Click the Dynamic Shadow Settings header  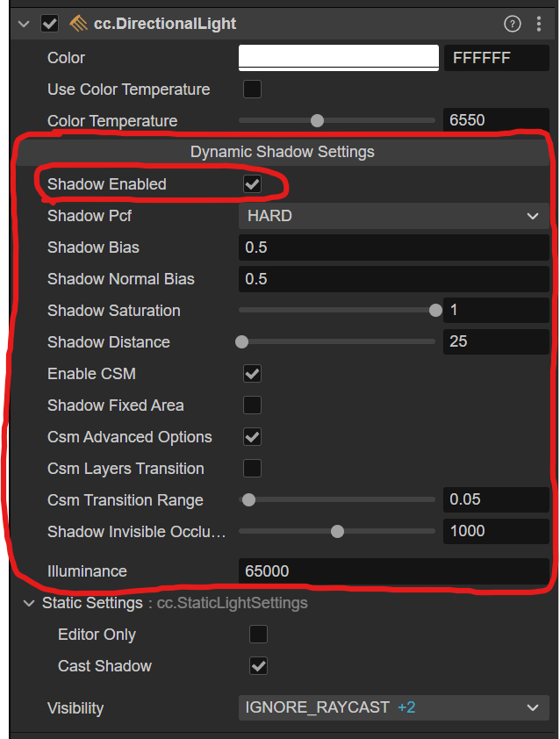click(x=282, y=152)
